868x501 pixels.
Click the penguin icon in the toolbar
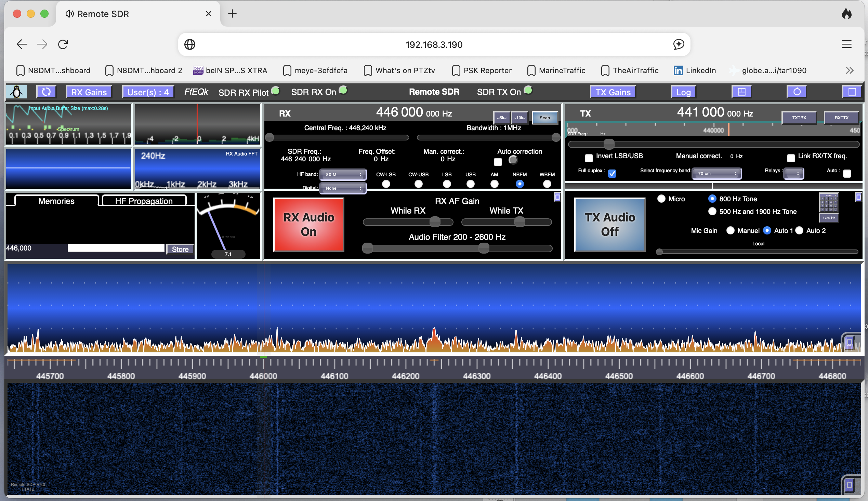click(x=16, y=92)
